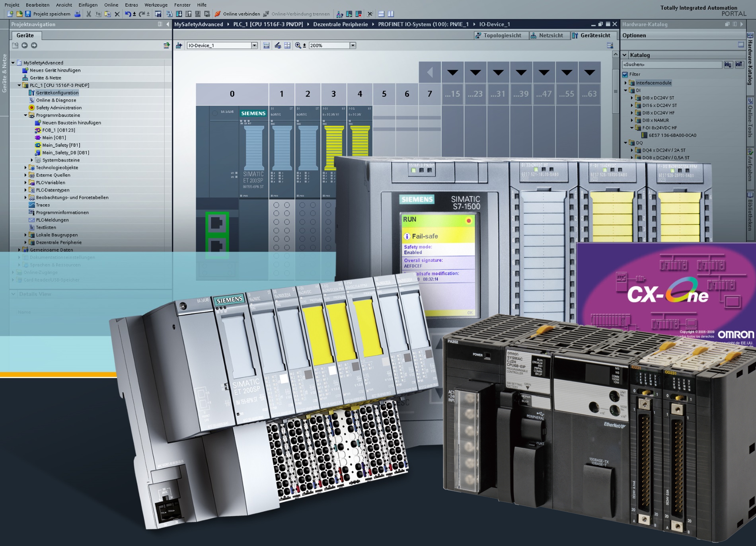This screenshot has height=546, width=756.
Task: Click the scissors cut icon in toolbar
Action: 89,14
